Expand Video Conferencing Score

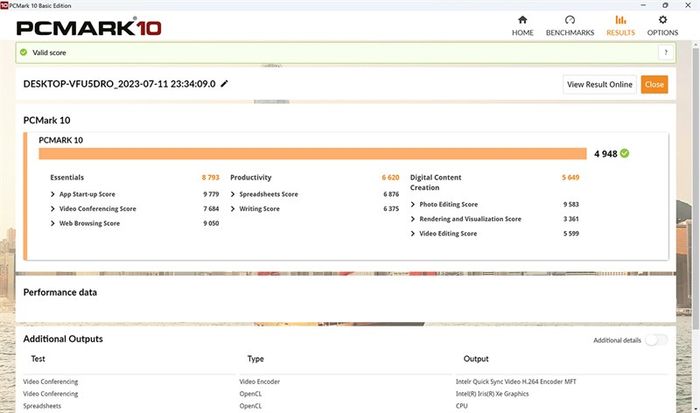click(x=53, y=209)
